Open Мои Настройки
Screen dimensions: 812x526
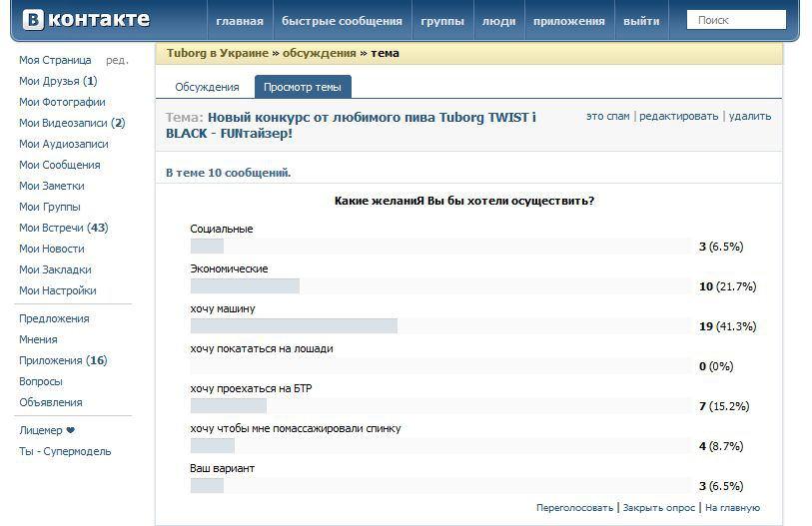click(x=58, y=291)
